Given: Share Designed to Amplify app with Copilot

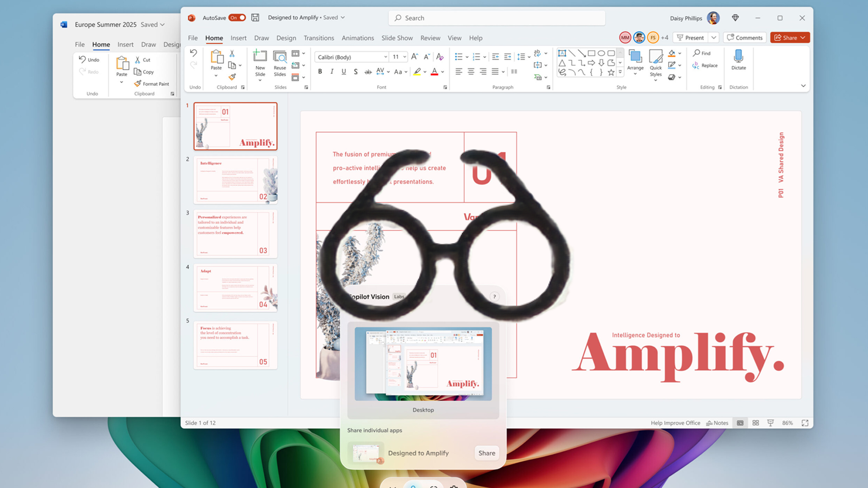Looking at the screenshot, I should tap(486, 453).
